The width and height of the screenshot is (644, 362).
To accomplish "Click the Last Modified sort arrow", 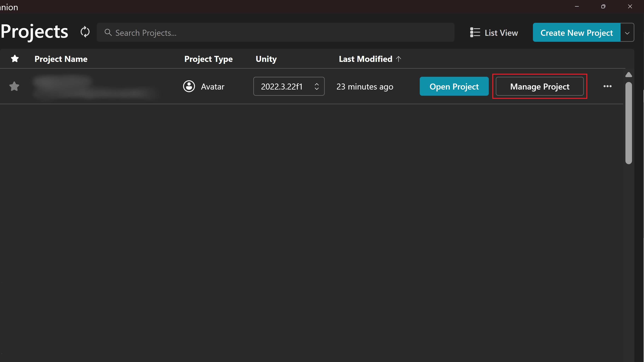I will 399,59.
